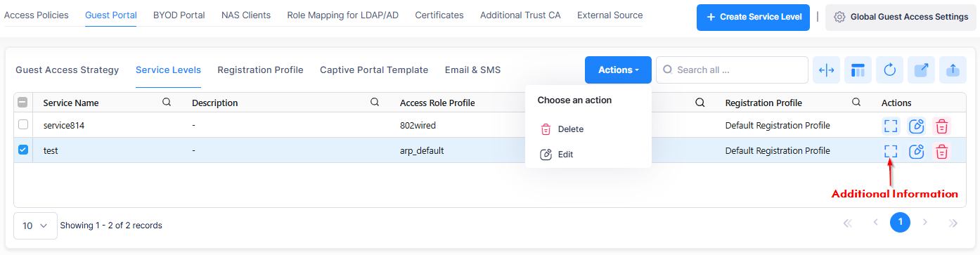The image size is (980, 255).
Task: Click in the Search all field
Action: tap(732, 70)
